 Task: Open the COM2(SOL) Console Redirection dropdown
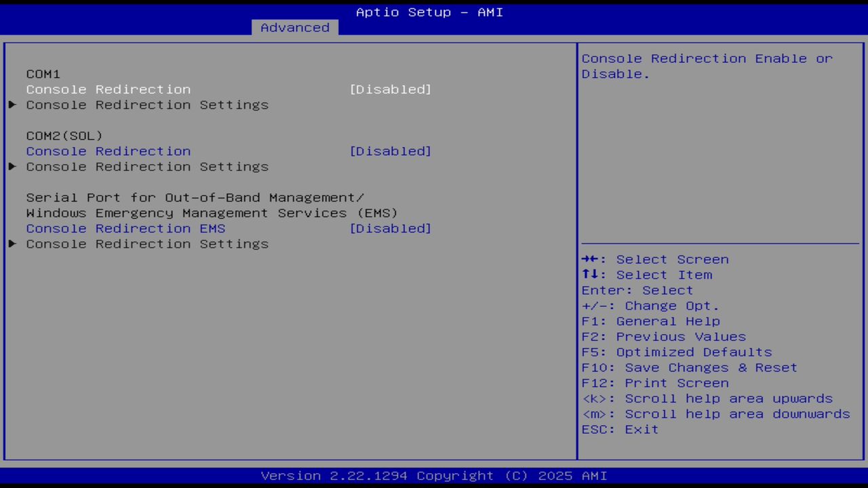pos(391,151)
